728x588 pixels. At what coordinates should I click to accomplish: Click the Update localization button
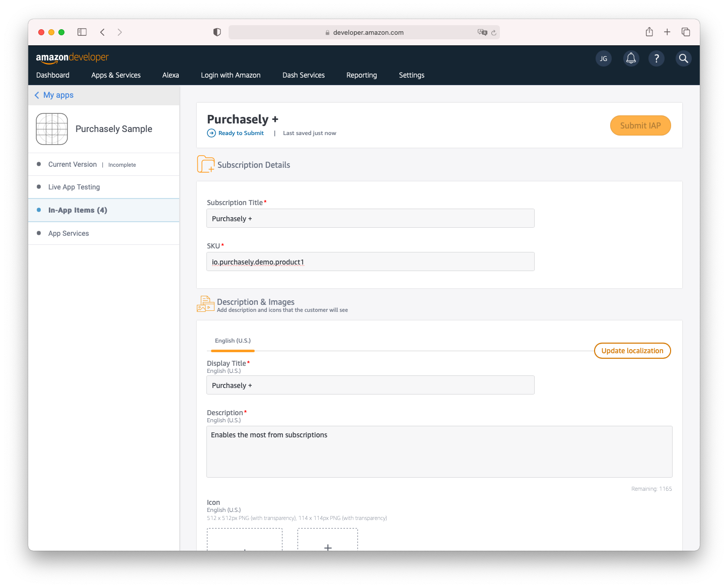(632, 351)
